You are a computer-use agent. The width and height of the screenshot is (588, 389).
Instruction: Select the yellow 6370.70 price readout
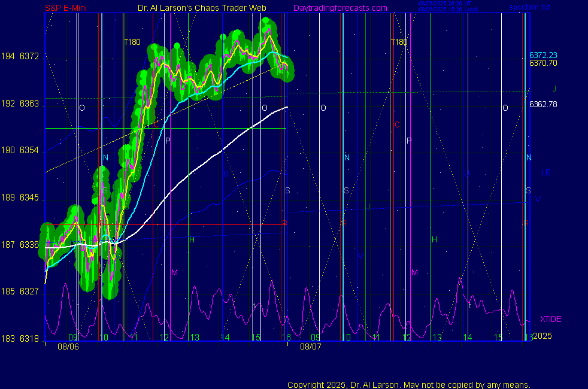(x=543, y=63)
